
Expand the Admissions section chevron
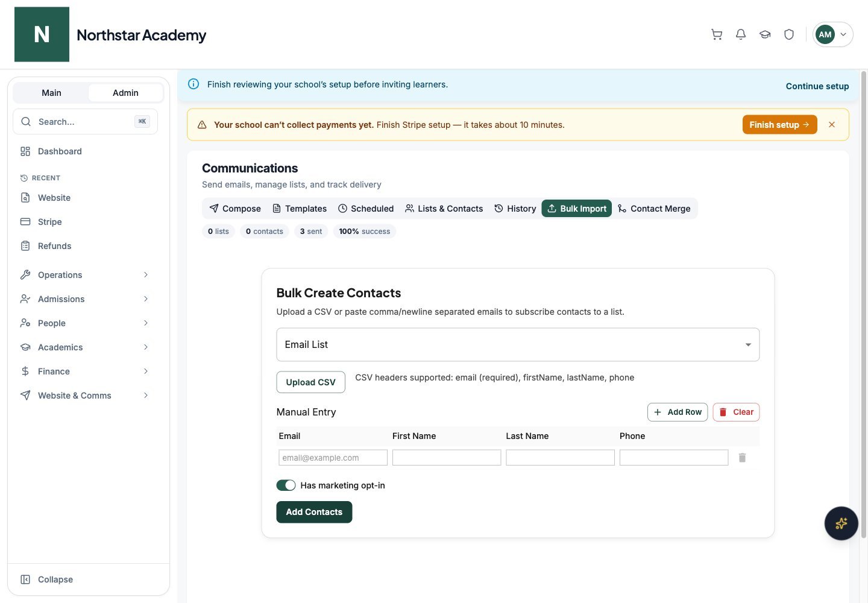[146, 299]
